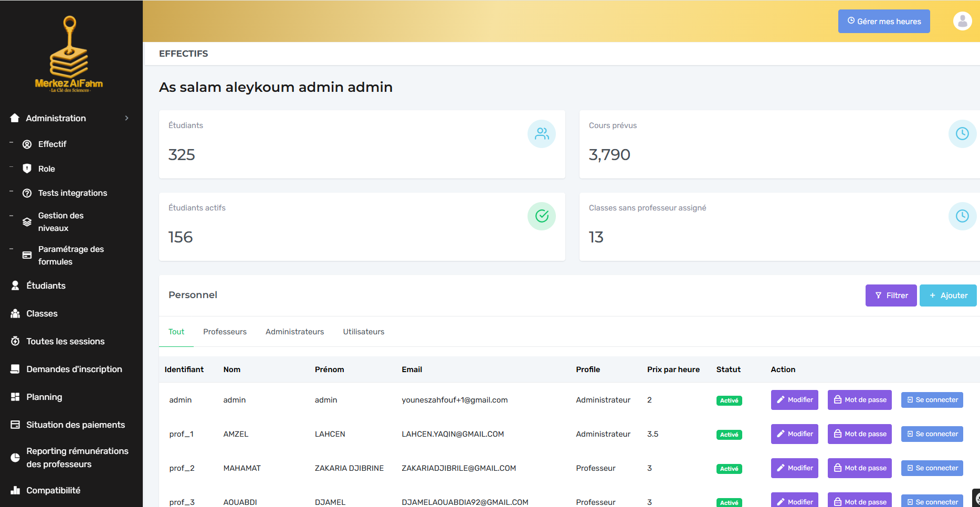Image resolution: width=980 pixels, height=507 pixels.
Task: Click Se connecter for prof_2 MAHAMAT
Action: click(932, 468)
